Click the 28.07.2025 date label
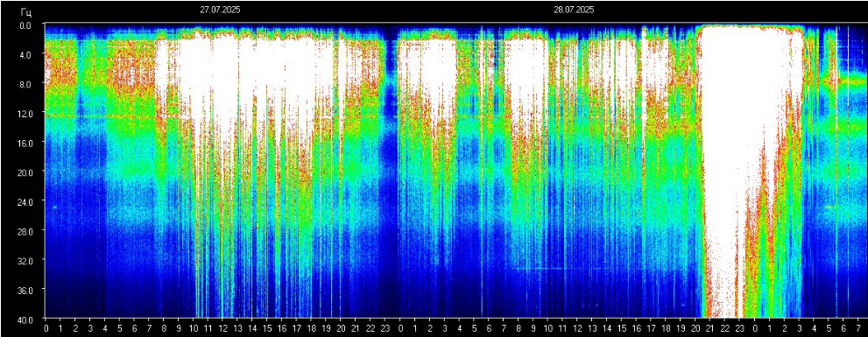Screen dimensions: 868x337 tap(574, 10)
